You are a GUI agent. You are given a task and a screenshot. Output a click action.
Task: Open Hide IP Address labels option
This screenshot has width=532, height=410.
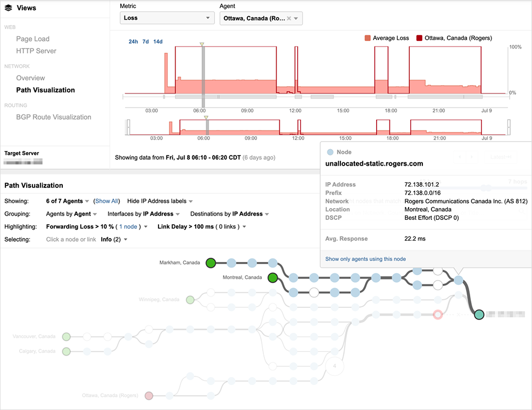click(x=160, y=201)
